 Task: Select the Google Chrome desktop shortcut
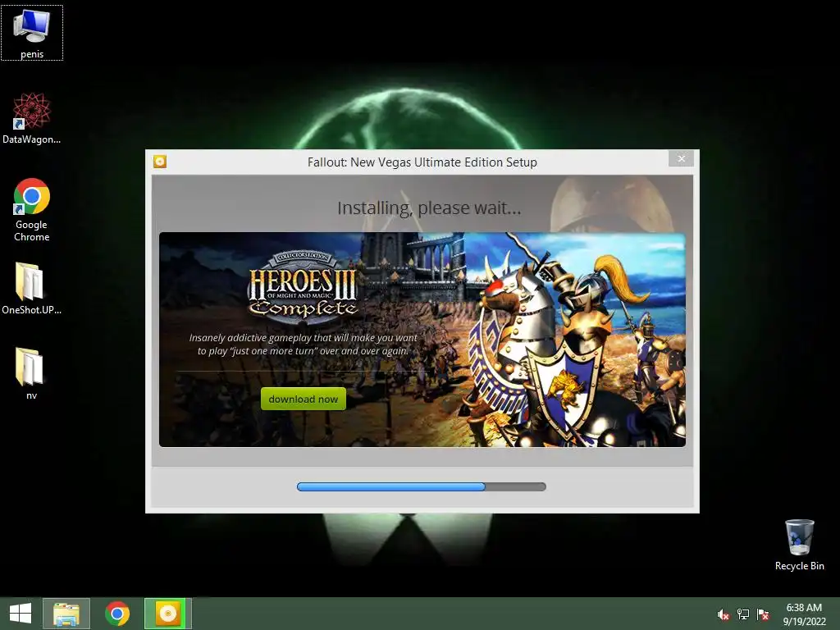pos(32,210)
